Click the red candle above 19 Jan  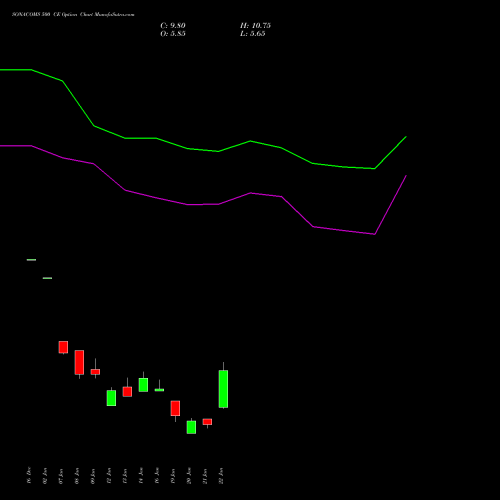(x=175, y=408)
